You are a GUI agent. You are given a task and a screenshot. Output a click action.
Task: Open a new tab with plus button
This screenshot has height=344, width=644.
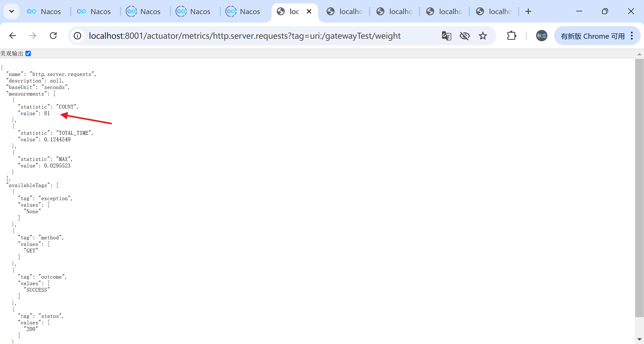coord(528,12)
